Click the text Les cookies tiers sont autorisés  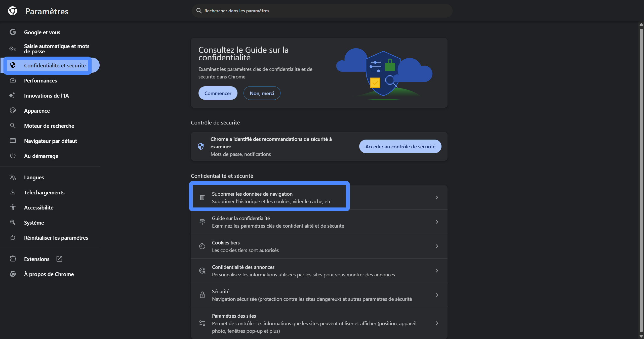point(245,250)
